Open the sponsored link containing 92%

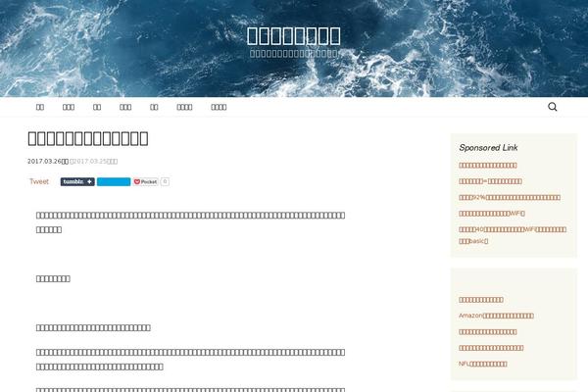coord(510,197)
